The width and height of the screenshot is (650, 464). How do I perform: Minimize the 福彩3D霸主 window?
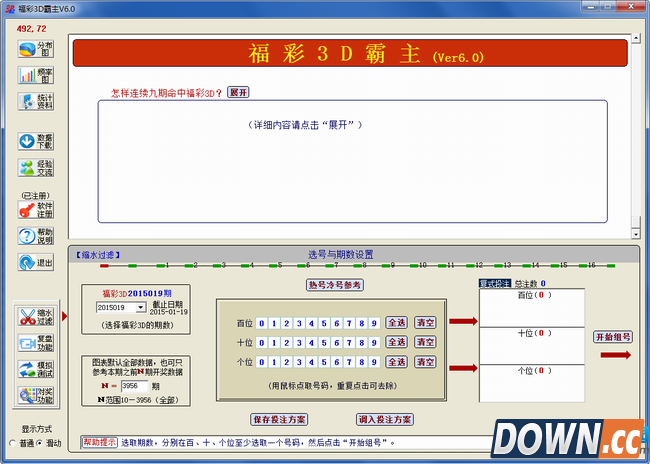click(x=590, y=7)
